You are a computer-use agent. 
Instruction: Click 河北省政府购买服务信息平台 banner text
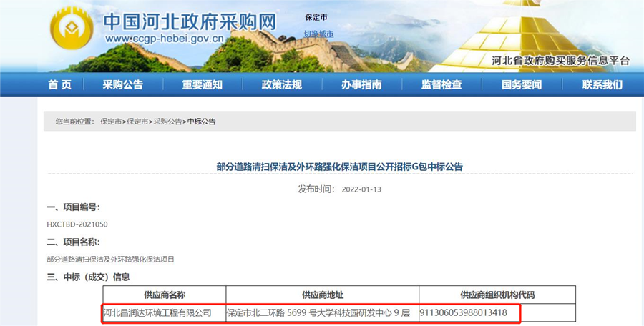click(560, 61)
